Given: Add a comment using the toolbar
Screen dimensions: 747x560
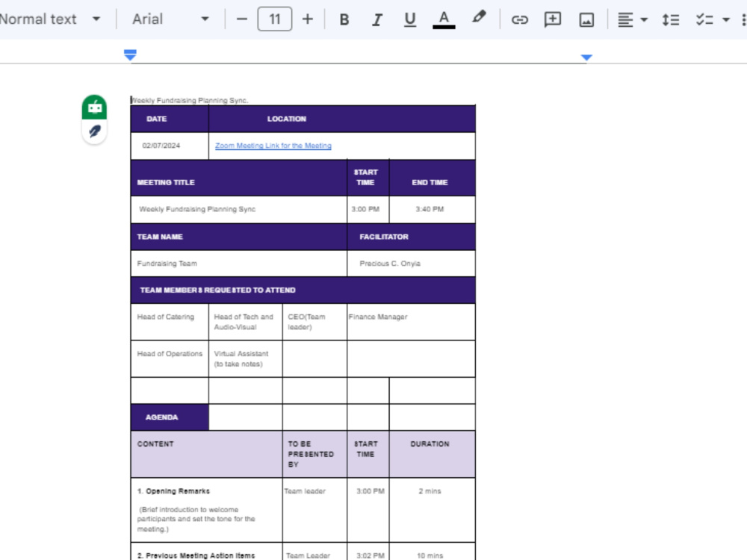Looking at the screenshot, I should click(553, 19).
